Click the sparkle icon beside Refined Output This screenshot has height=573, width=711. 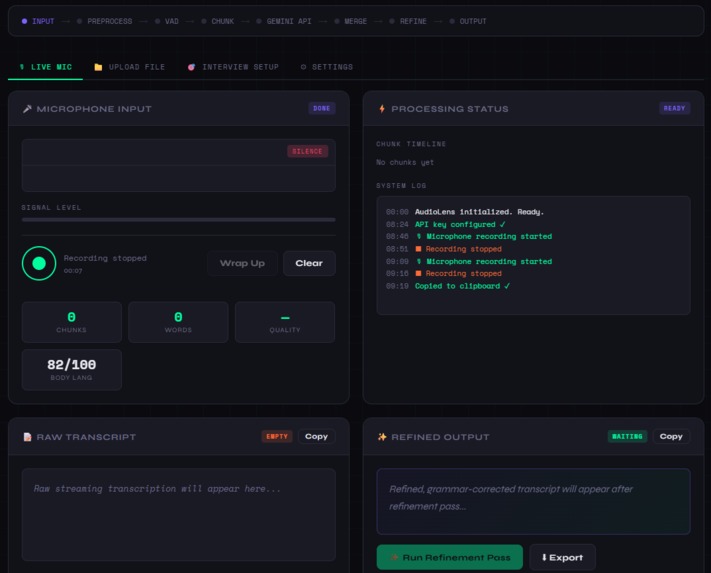coord(382,437)
